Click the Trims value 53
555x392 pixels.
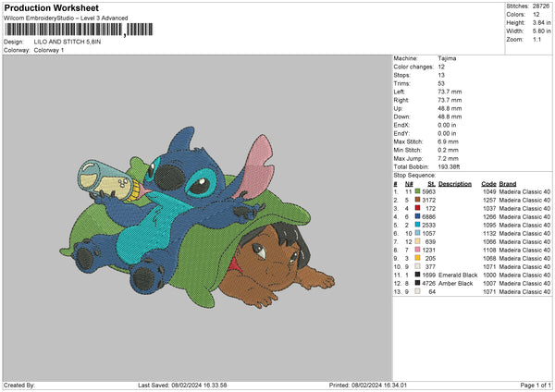pos(441,83)
